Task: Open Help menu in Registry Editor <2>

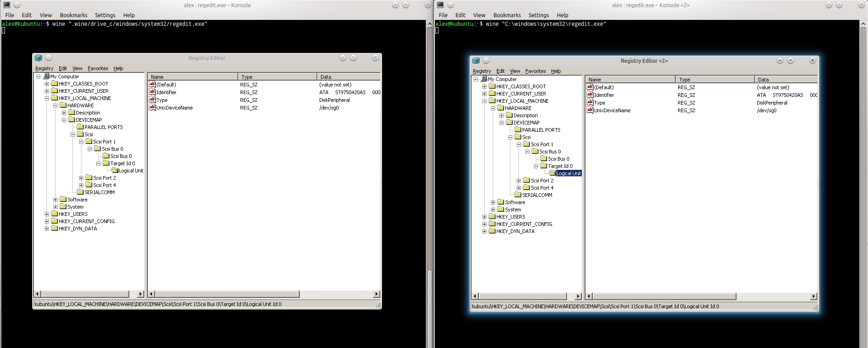Action: coord(556,71)
